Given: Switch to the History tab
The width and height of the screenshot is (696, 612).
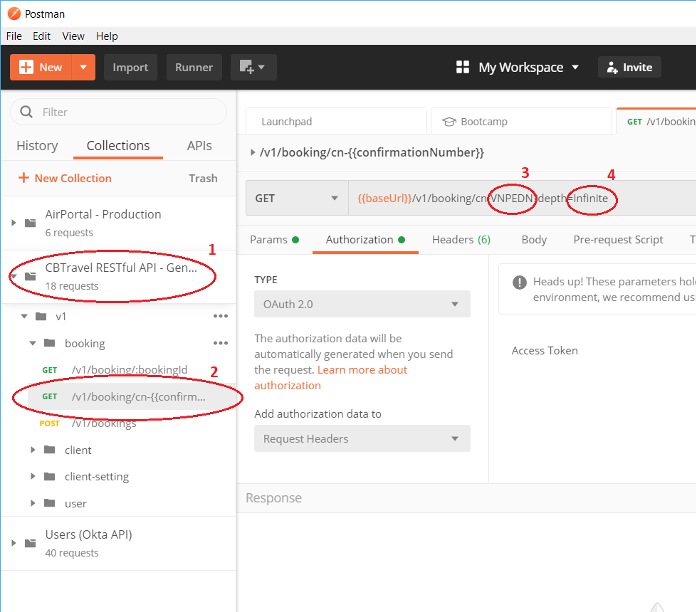Looking at the screenshot, I should point(37,146).
